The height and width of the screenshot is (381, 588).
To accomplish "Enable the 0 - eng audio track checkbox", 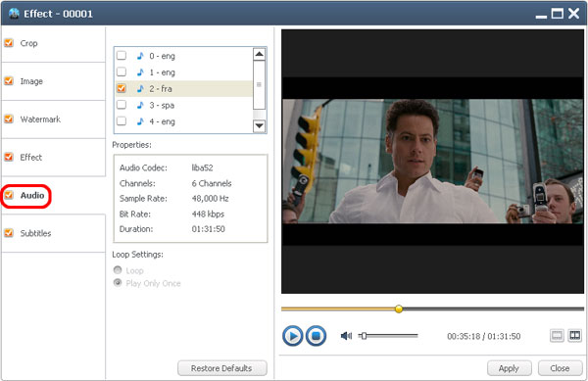I will [122, 56].
